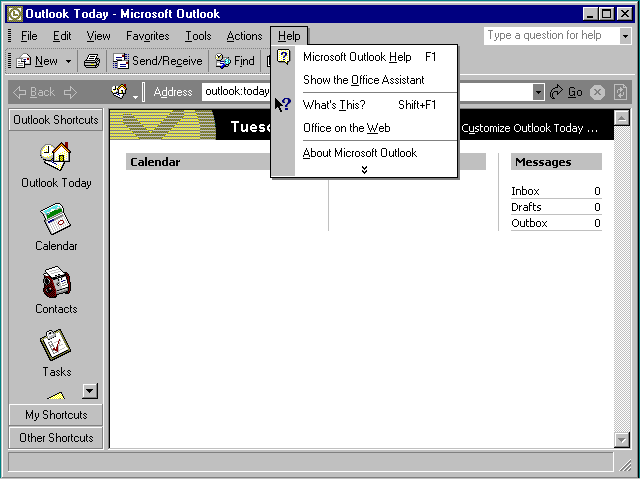Click the Outlook Today home icon in Web toolbar
Viewport: 640px width, 480px height.
click(119, 91)
